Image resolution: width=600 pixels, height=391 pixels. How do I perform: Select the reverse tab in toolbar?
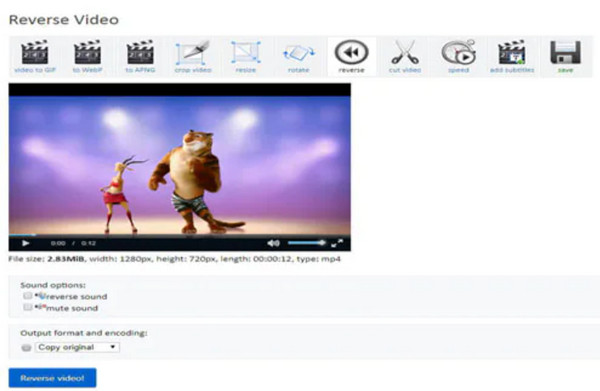(352, 56)
